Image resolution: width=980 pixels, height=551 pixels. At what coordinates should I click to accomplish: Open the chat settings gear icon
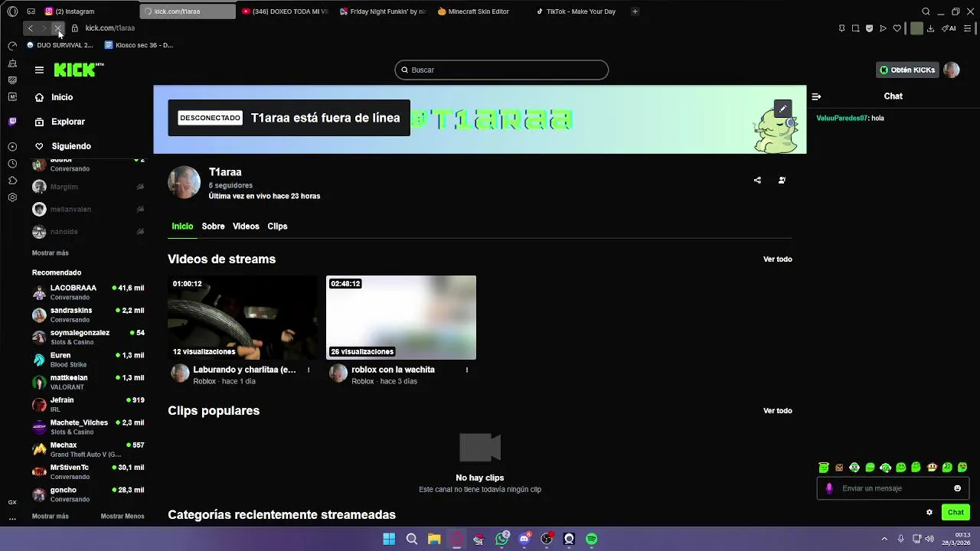(x=929, y=513)
